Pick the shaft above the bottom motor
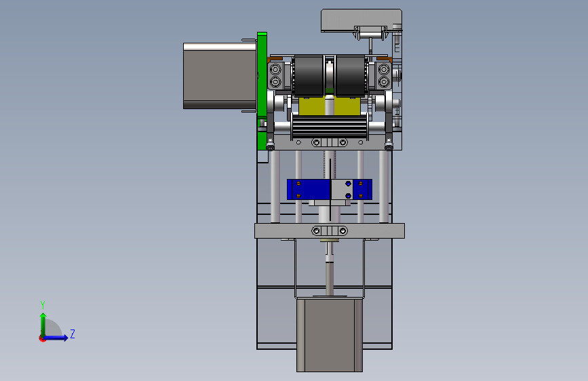 point(330,279)
